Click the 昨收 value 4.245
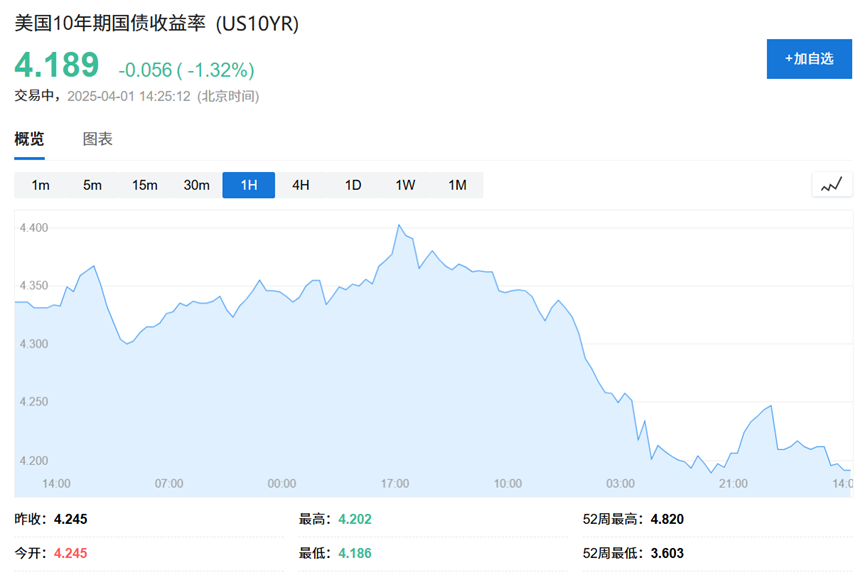Image resolution: width=865 pixels, height=580 pixels. tap(71, 519)
